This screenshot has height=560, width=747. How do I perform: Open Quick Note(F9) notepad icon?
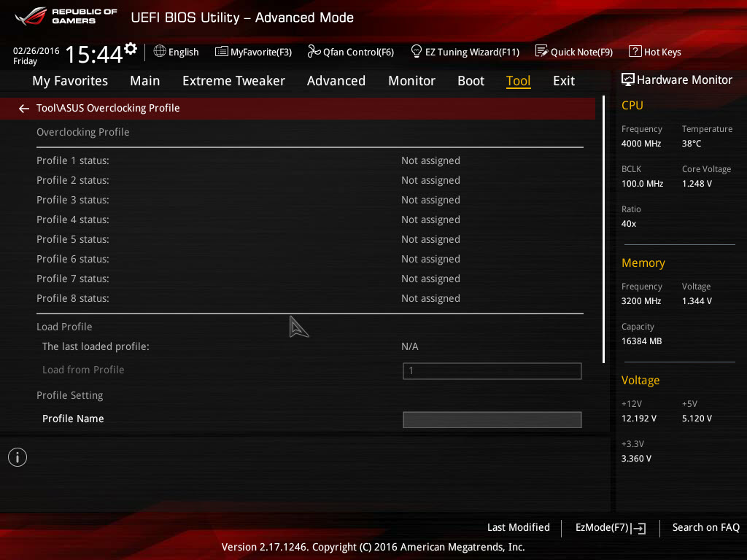point(541,51)
